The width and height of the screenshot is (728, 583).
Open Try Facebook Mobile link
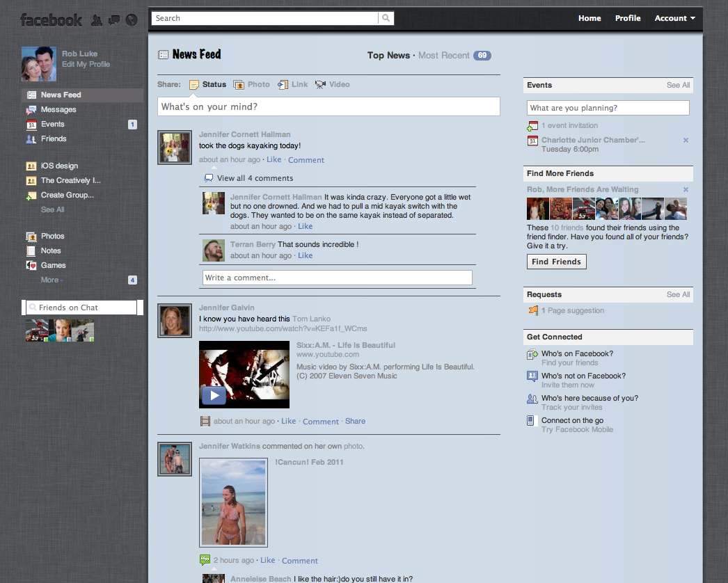(577, 429)
